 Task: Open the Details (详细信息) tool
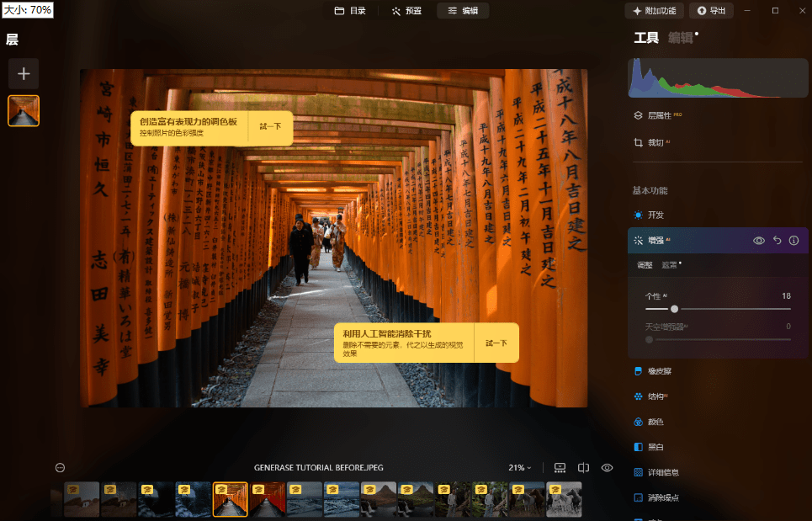click(663, 472)
